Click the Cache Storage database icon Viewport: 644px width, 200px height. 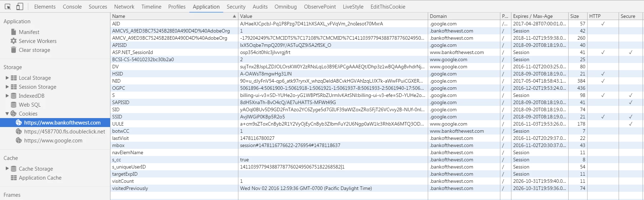tap(14, 169)
